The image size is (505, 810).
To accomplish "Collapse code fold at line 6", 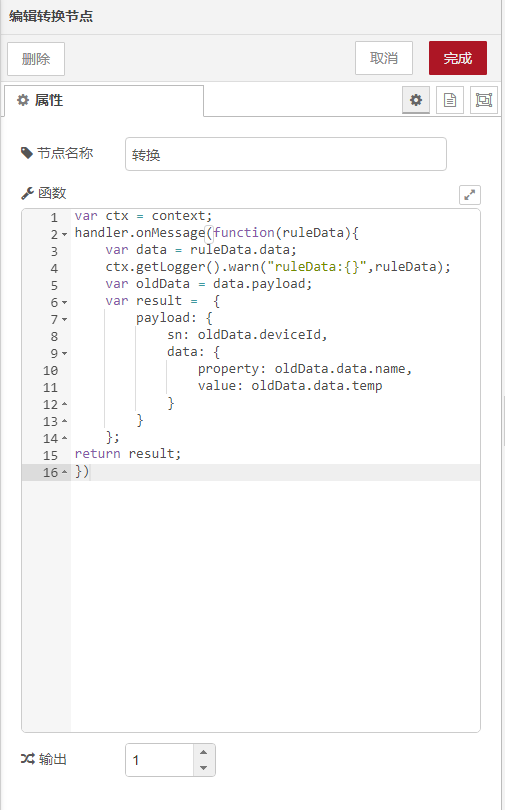I will coord(65,303).
